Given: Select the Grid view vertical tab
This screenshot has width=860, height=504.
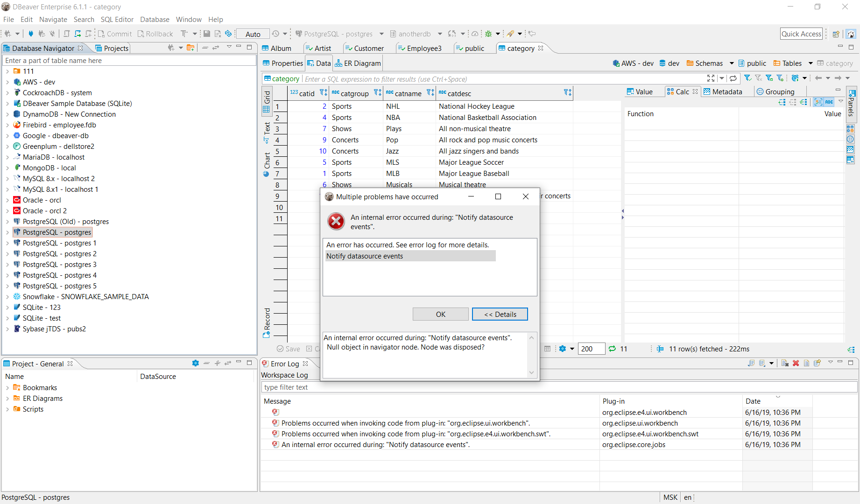Looking at the screenshot, I should [267, 101].
